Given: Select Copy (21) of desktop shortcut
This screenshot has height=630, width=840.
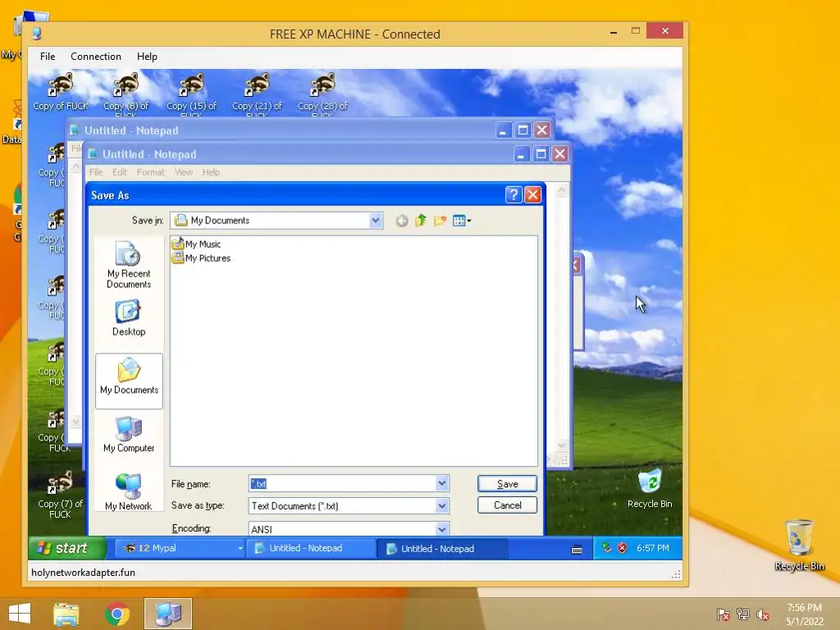Looking at the screenshot, I should tap(257, 94).
